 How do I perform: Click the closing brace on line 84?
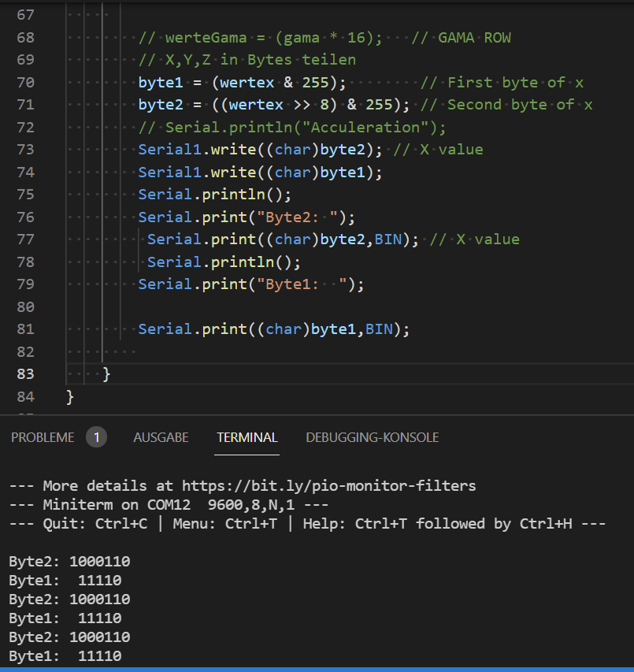pos(70,396)
